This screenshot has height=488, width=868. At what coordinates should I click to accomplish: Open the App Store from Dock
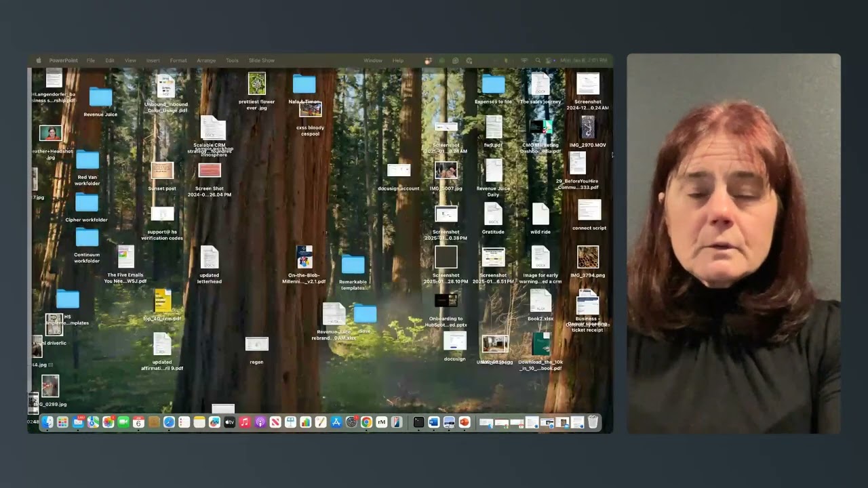click(336, 422)
